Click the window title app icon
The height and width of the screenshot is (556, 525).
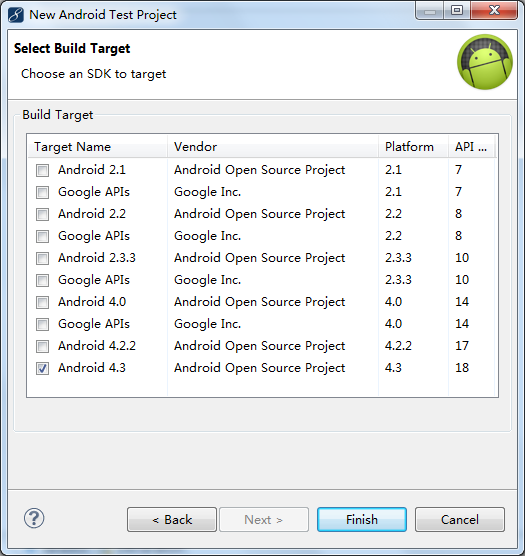(x=16, y=15)
